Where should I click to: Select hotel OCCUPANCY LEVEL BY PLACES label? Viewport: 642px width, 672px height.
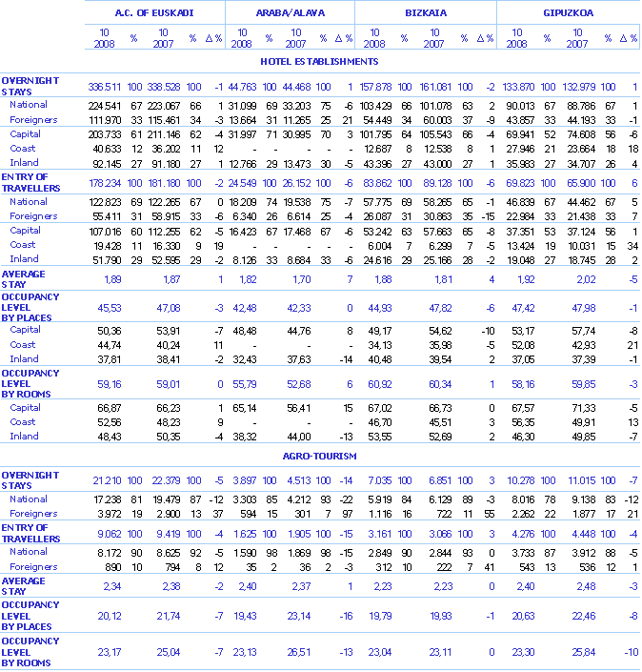click(x=30, y=308)
